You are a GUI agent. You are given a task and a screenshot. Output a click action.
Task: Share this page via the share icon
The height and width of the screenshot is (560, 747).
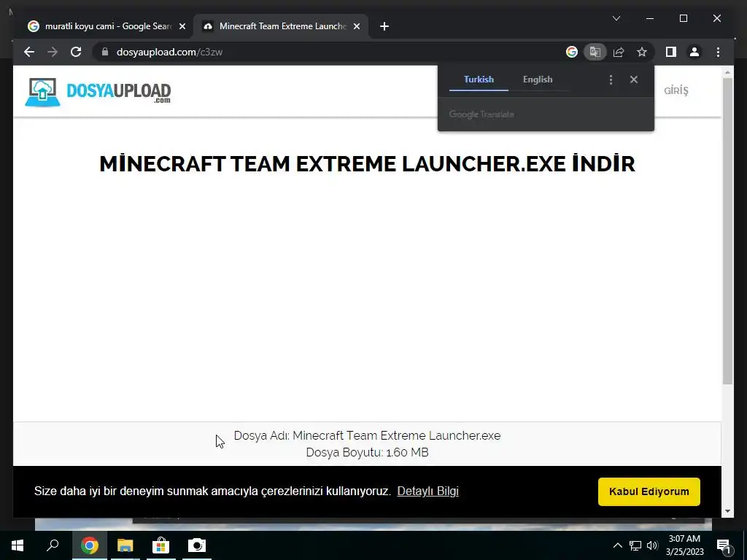tap(619, 52)
